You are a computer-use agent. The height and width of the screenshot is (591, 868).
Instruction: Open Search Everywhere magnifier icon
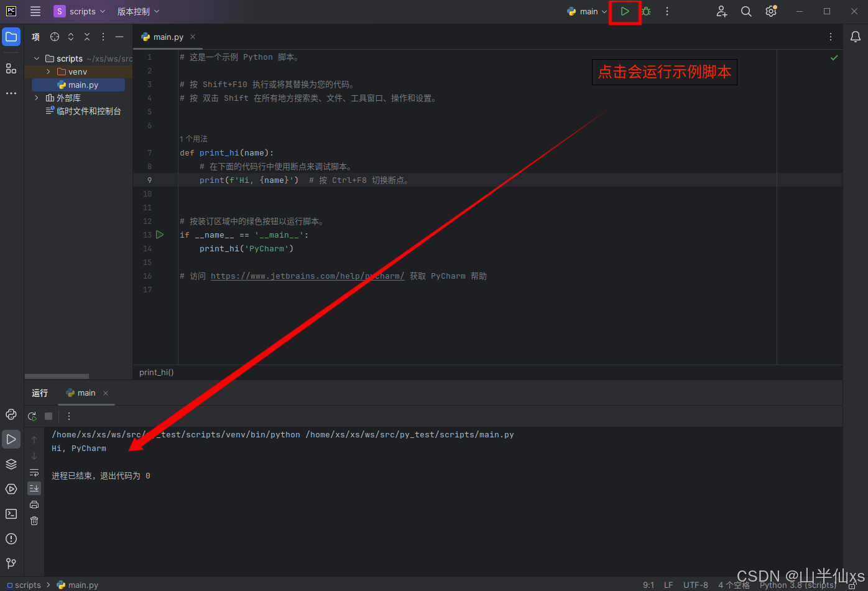tap(746, 11)
